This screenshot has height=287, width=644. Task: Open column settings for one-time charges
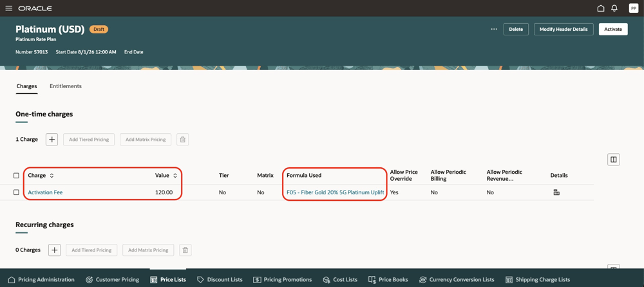[x=614, y=160]
